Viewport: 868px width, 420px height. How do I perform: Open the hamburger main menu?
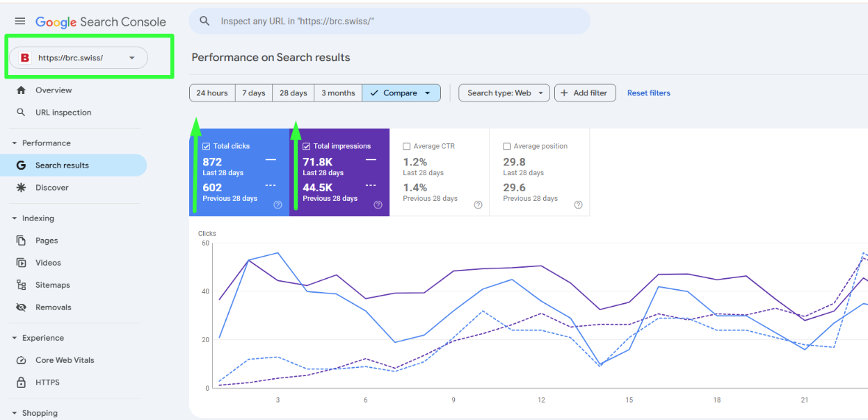[20, 22]
